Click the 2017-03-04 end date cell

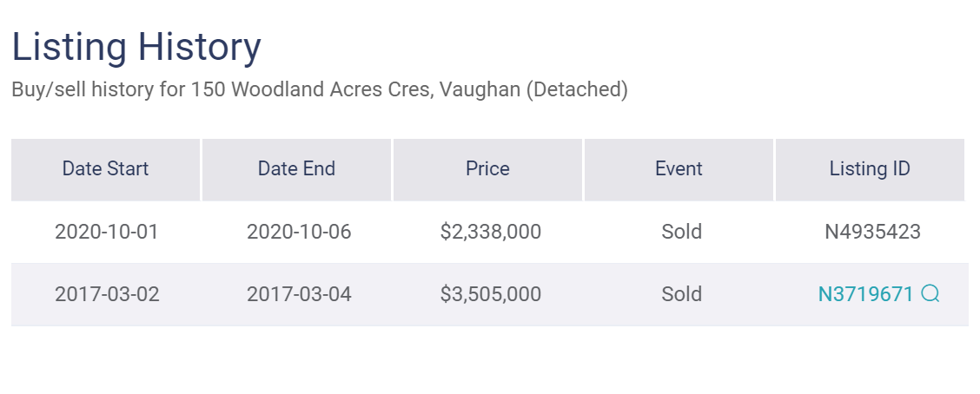299,294
